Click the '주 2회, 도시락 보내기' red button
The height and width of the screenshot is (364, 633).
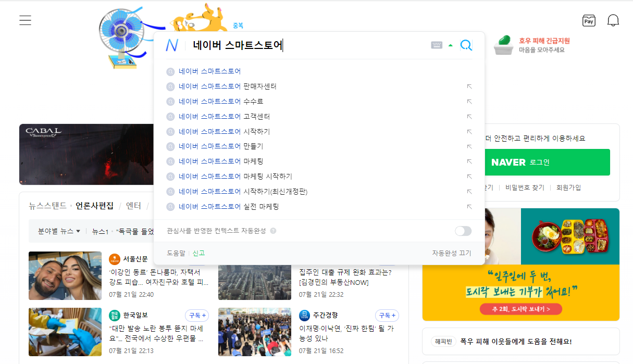[x=521, y=309]
